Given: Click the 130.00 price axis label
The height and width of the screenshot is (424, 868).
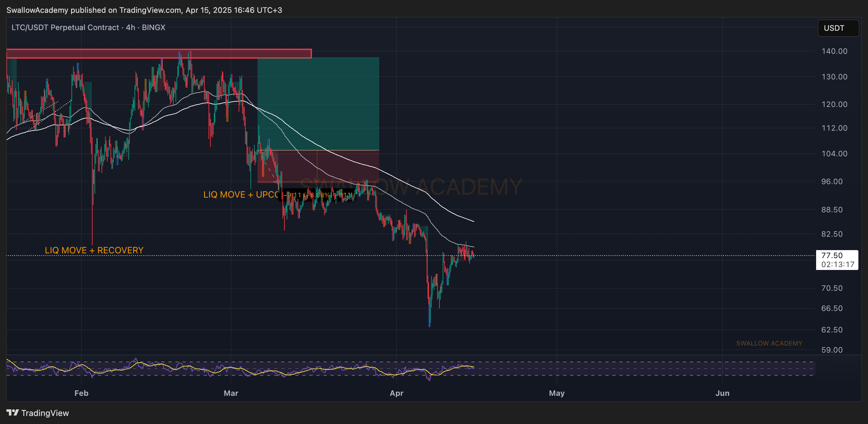Looking at the screenshot, I should (834, 77).
